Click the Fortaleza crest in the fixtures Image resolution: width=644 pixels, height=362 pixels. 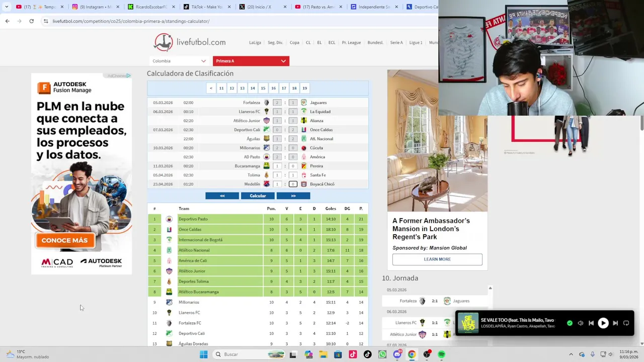(x=267, y=103)
